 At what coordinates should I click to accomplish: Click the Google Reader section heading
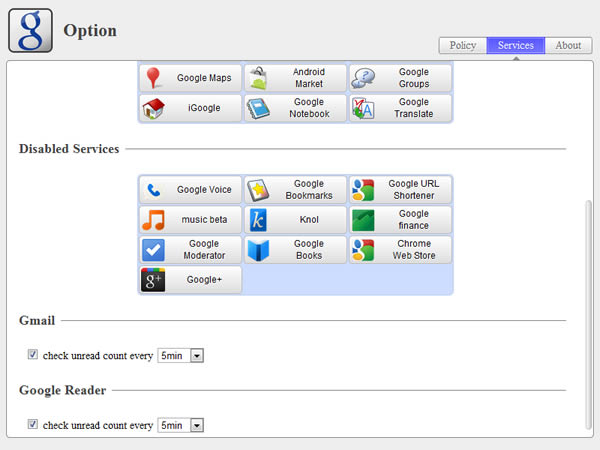62,390
